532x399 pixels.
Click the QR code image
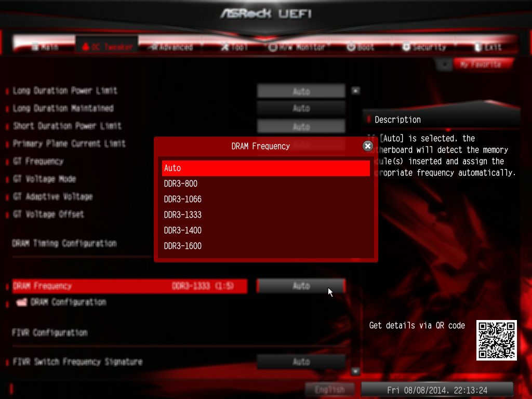496,340
